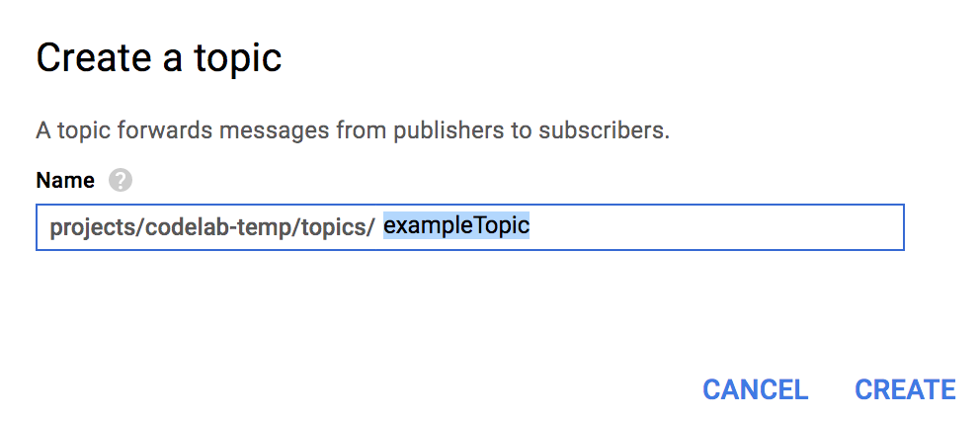Image resolution: width=980 pixels, height=421 pixels.
Task: Click the highlighted exampleTopic text
Action: [x=456, y=226]
